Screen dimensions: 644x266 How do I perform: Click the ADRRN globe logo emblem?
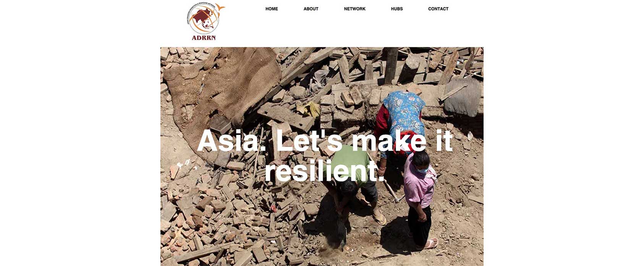coord(204,18)
